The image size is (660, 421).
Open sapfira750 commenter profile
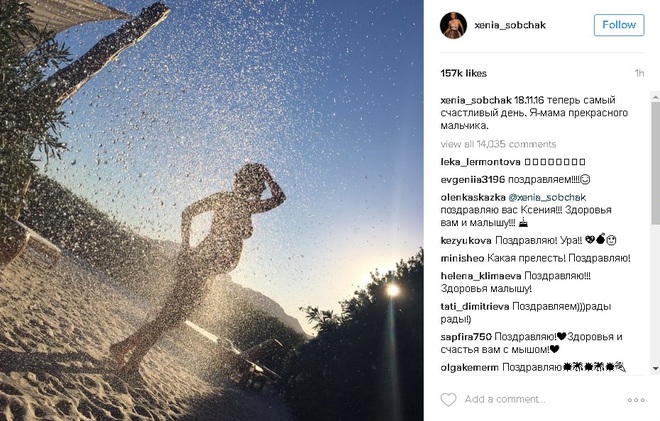click(x=466, y=337)
